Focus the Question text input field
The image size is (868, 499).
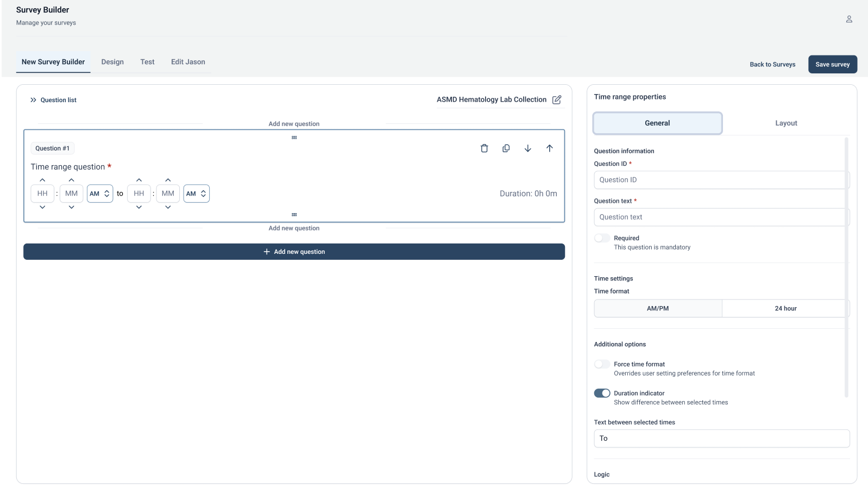(x=721, y=217)
